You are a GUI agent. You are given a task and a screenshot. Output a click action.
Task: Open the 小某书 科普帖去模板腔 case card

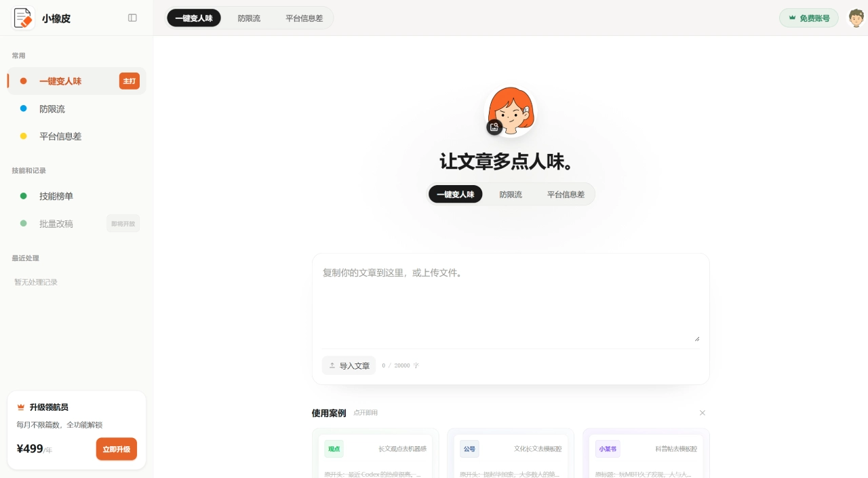pos(646,454)
